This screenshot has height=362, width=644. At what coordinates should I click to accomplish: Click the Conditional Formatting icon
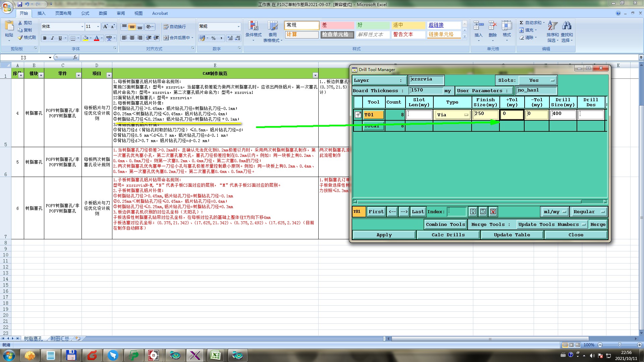(x=253, y=26)
